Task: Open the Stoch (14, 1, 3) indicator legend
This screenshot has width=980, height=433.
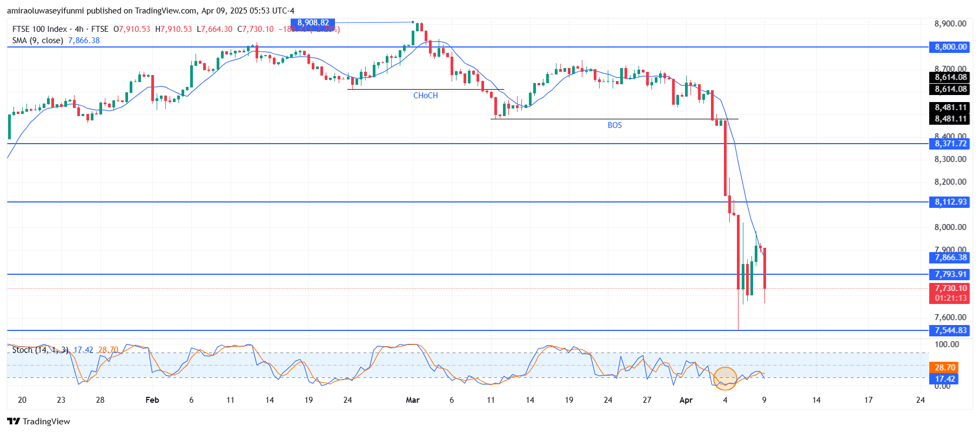Action: click(40, 350)
